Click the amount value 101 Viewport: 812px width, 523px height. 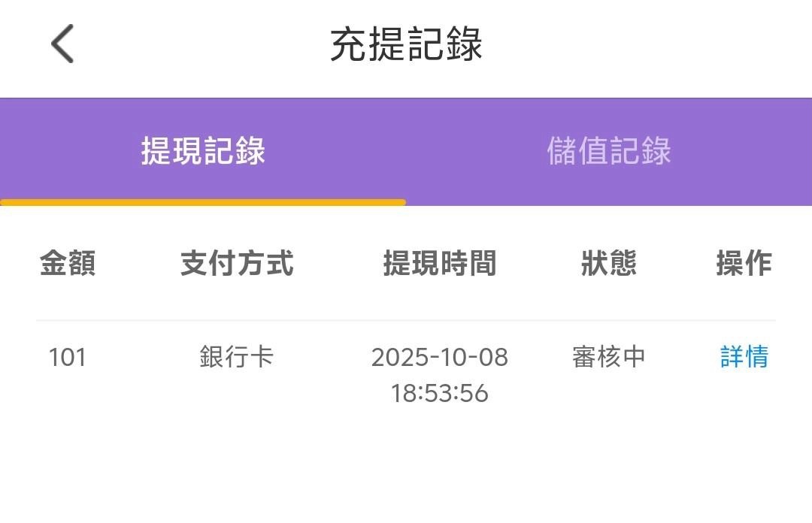[68, 357]
